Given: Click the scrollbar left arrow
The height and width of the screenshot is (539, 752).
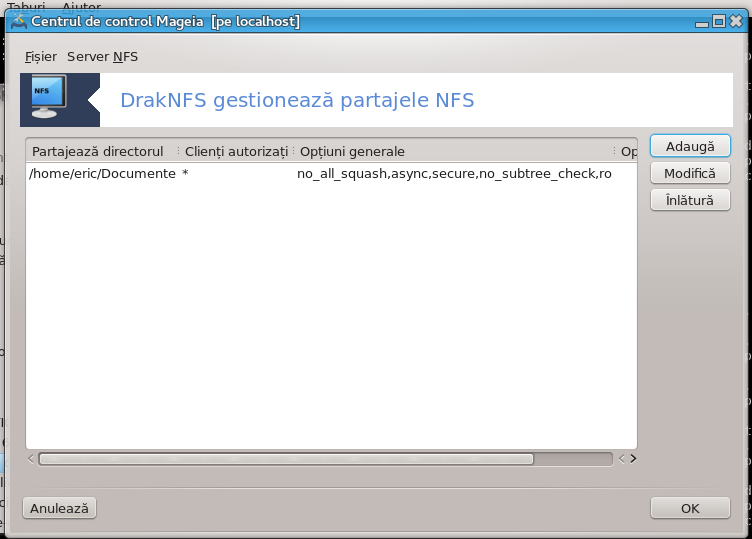Looking at the screenshot, I should [31, 459].
